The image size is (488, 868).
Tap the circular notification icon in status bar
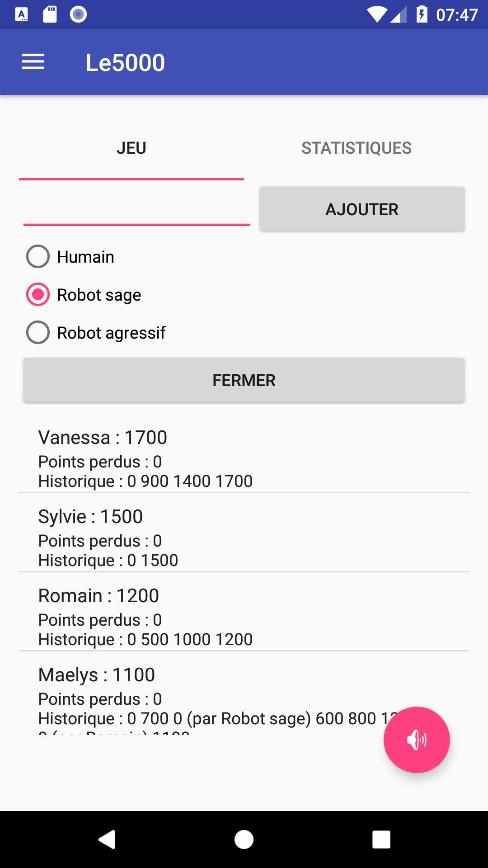pos(78,14)
